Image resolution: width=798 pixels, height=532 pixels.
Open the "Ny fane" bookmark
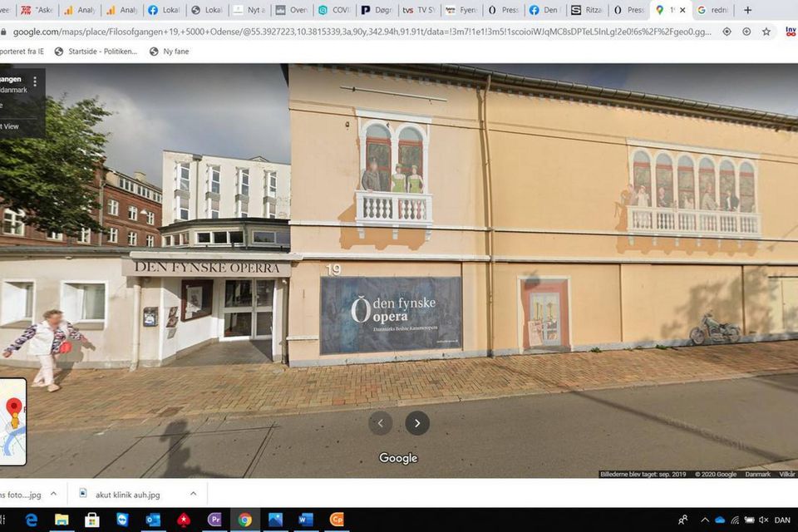click(x=170, y=52)
